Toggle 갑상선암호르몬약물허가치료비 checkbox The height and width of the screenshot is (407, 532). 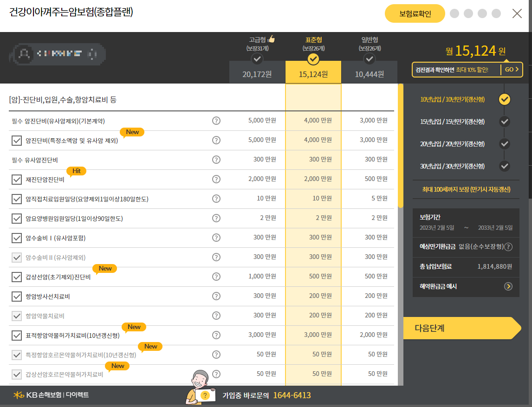(x=17, y=375)
